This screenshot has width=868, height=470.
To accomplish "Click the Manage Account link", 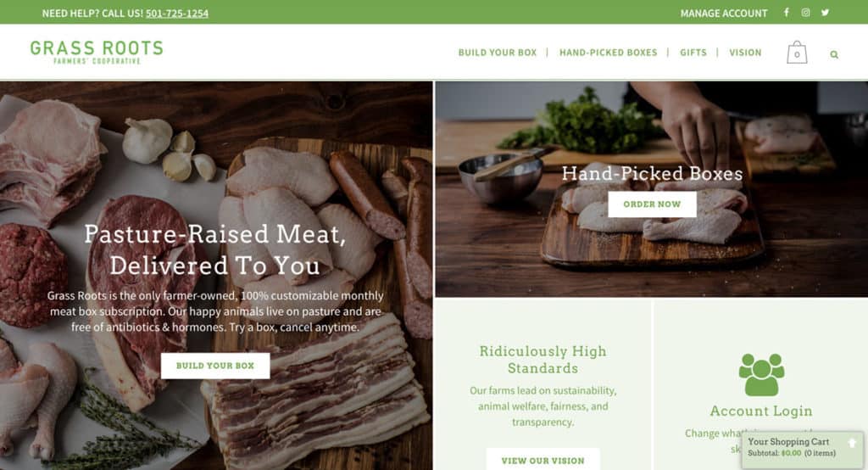I will coord(724,13).
